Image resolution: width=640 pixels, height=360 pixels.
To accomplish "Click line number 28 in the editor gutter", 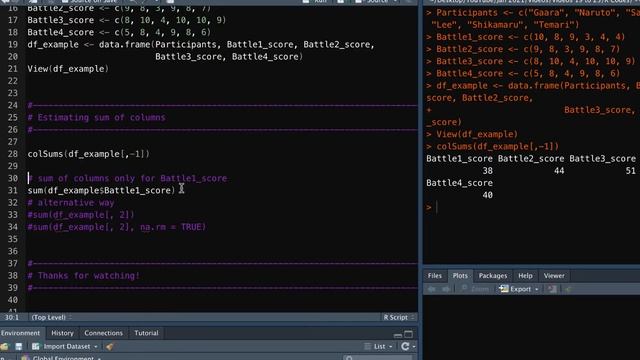I will [13, 154].
